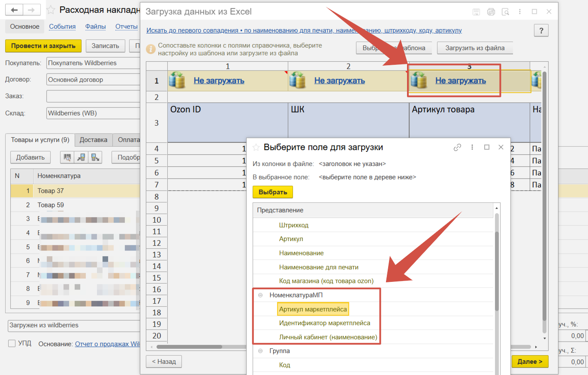588x375 pixels.
Task: Click the question mark help button
Action: pyautogui.click(x=541, y=30)
